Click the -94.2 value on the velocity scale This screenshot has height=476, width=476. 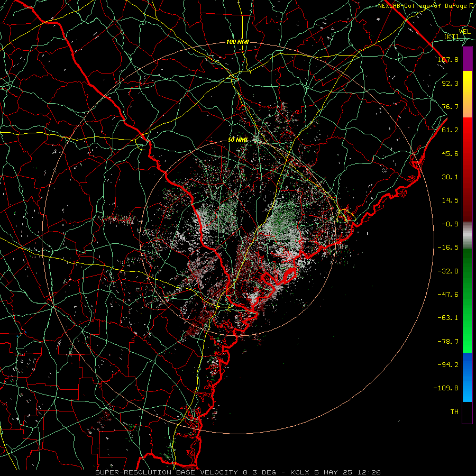pos(448,365)
